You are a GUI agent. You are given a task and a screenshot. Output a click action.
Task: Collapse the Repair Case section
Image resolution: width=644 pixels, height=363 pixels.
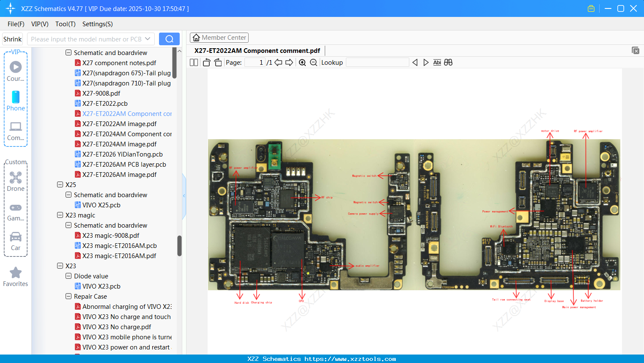click(x=68, y=296)
